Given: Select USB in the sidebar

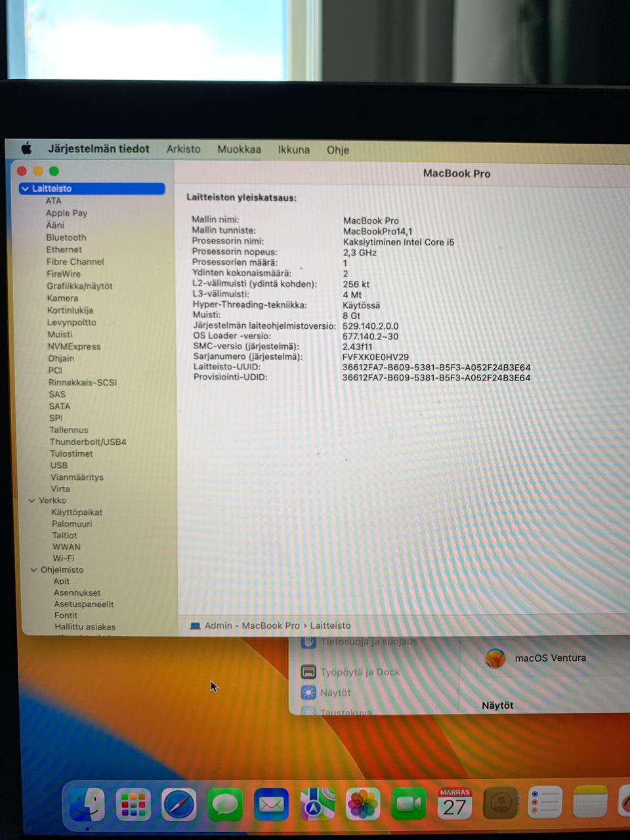Looking at the screenshot, I should point(59,465).
